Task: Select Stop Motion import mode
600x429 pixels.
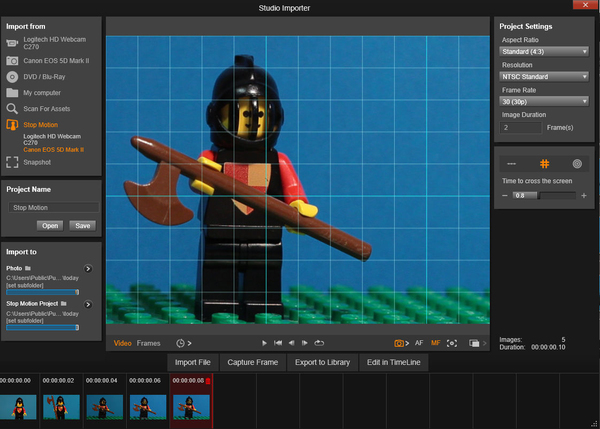Action: tap(32, 125)
